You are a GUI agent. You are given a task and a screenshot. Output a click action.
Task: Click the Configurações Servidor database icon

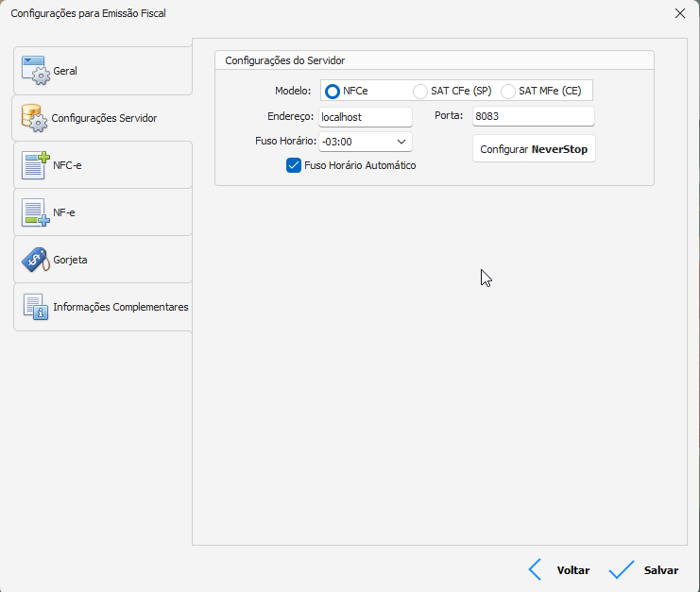point(34,118)
